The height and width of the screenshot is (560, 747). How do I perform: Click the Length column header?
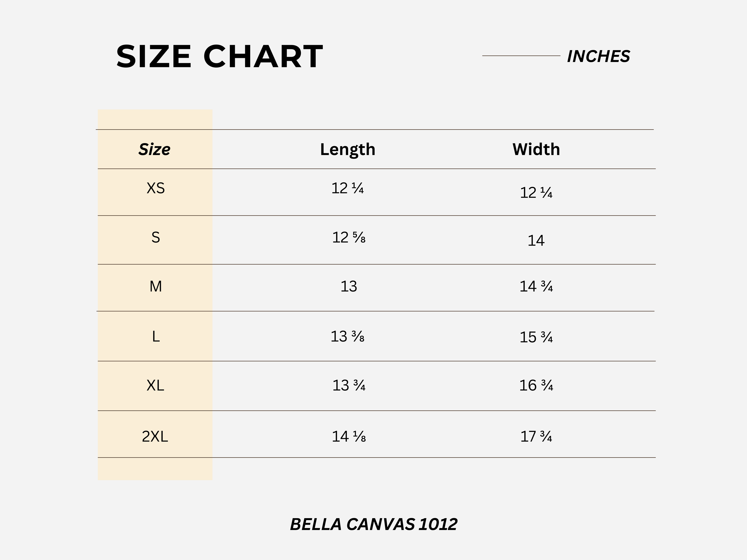347,150
